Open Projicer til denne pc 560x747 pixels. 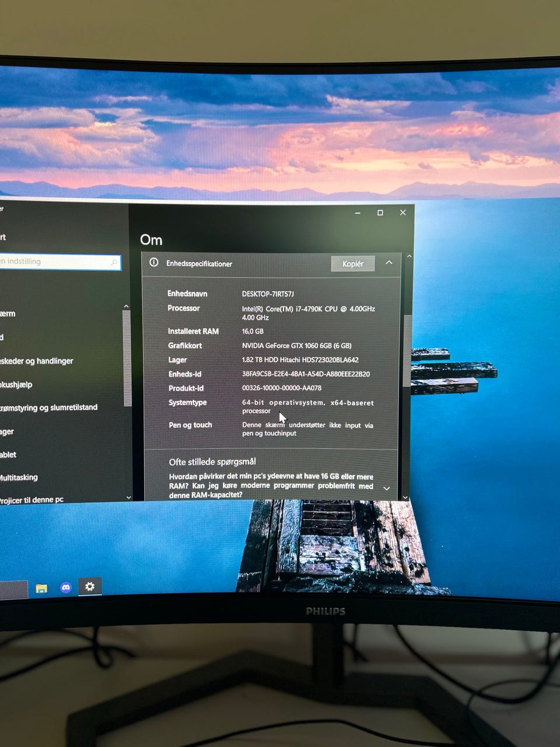(32, 500)
